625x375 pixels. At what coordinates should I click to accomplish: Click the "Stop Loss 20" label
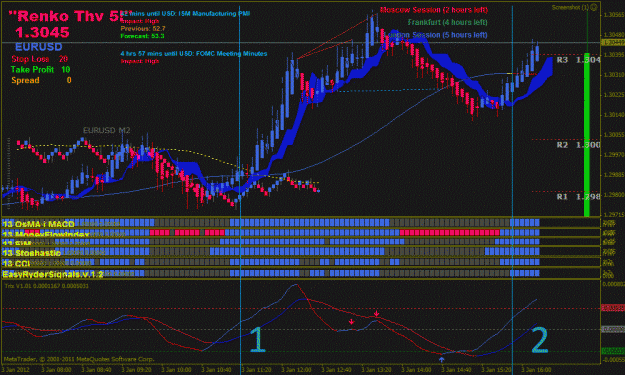point(39,59)
